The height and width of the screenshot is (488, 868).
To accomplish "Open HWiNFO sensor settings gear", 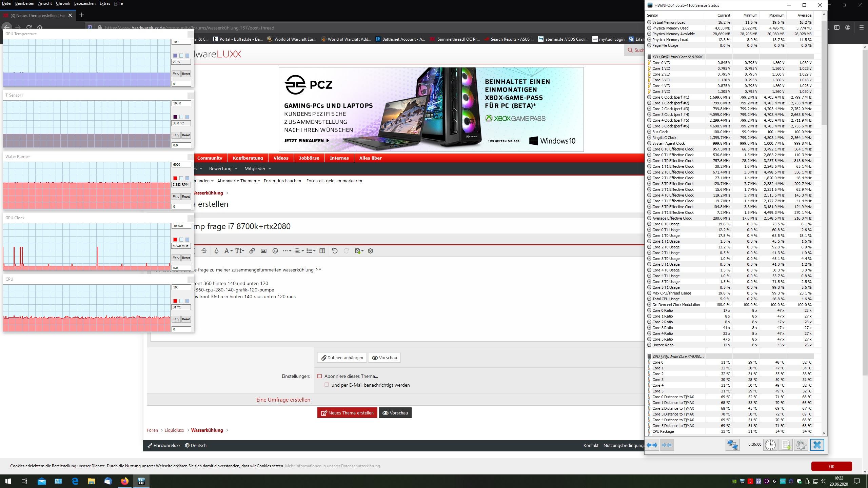I will (801, 445).
